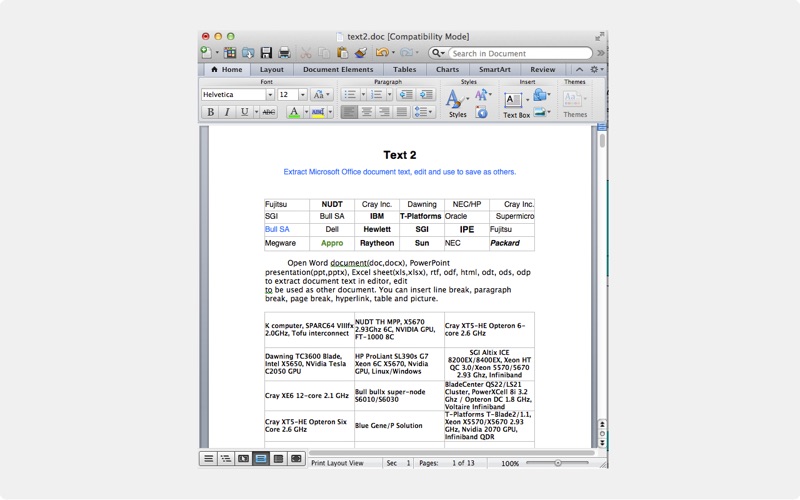
Task: Open the Charts tab
Action: coord(447,69)
